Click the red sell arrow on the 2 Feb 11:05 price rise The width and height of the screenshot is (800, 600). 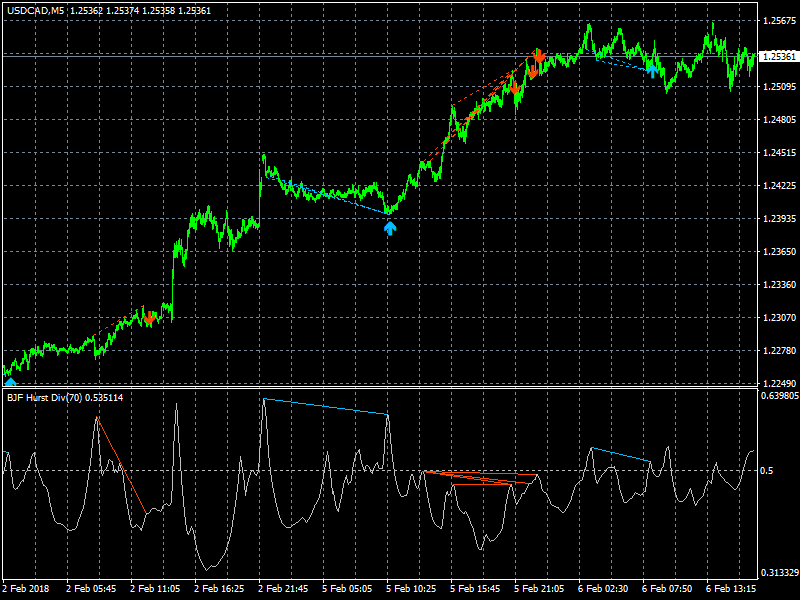[149, 318]
